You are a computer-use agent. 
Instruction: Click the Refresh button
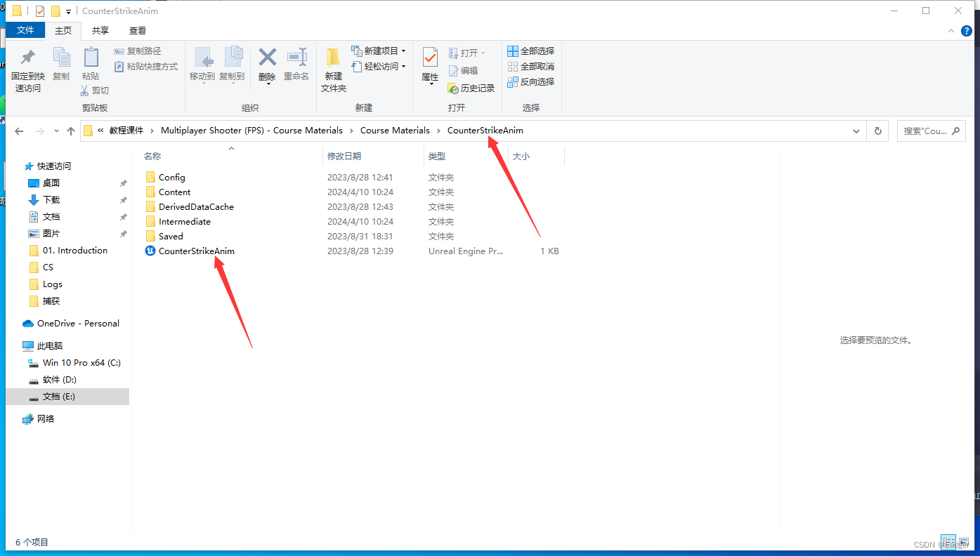pos(877,131)
